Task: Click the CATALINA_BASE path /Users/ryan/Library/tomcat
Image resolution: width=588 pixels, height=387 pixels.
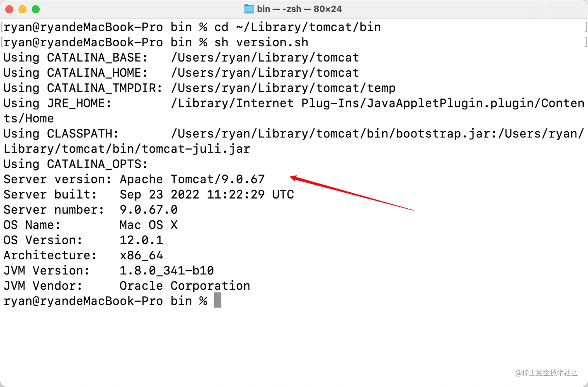Action: coord(265,58)
